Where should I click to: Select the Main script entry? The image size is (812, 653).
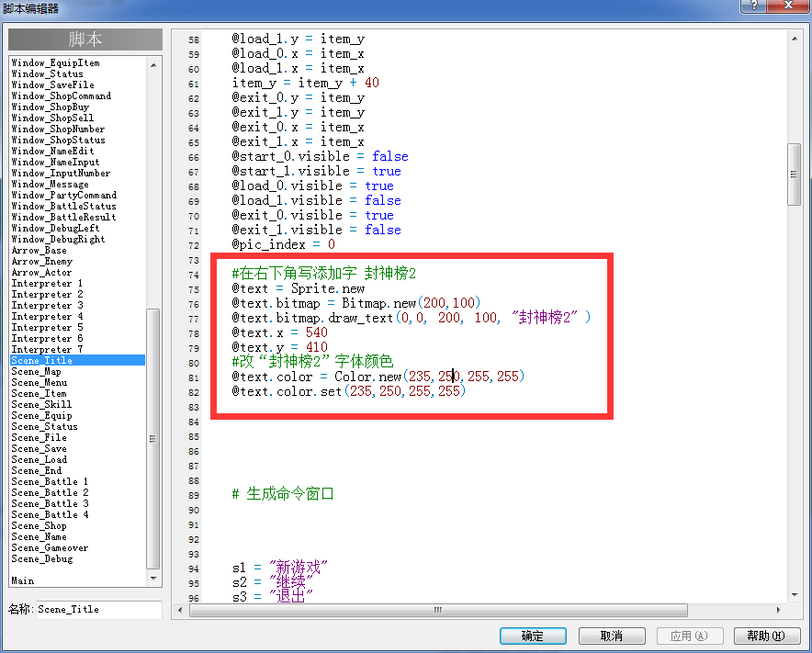point(78,581)
